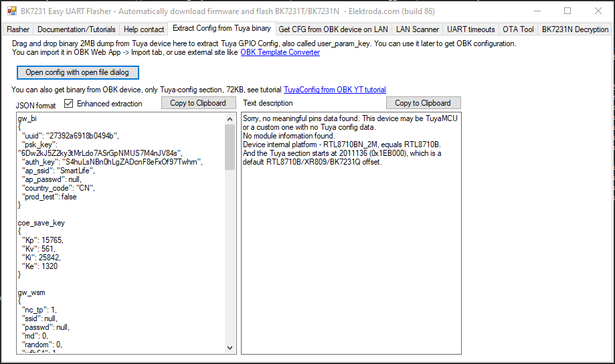Click the "auth_key" line in JSON
This screenshot has width=615, height=364.
point(112,162)
